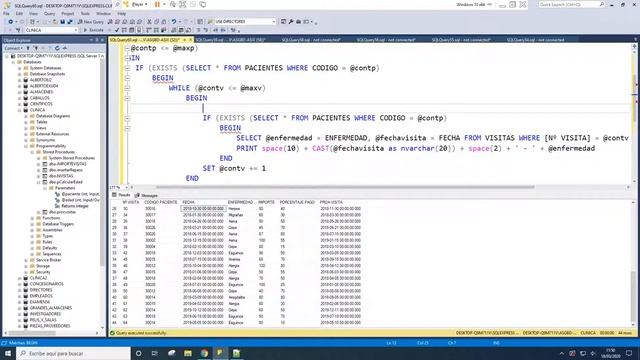Select the dbo.NVISITAS stored procedure
This screenshot has width=640, height=360.
click(61, 176)
